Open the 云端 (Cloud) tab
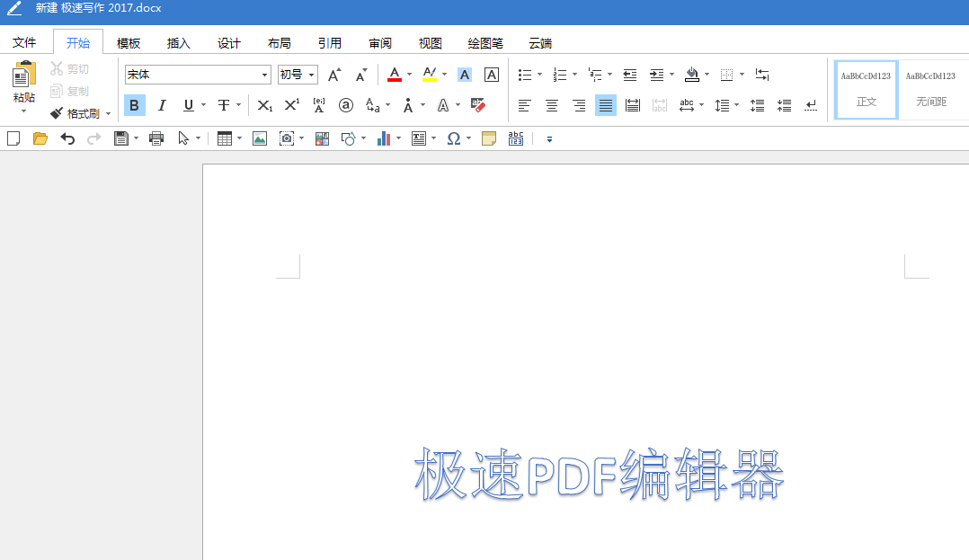The width and height of the screenshot is (969, 560). [541, 43]
